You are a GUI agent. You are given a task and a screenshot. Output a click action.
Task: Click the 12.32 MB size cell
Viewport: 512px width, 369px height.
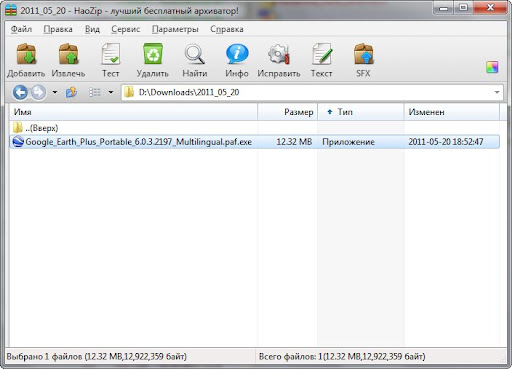[294, 142]
